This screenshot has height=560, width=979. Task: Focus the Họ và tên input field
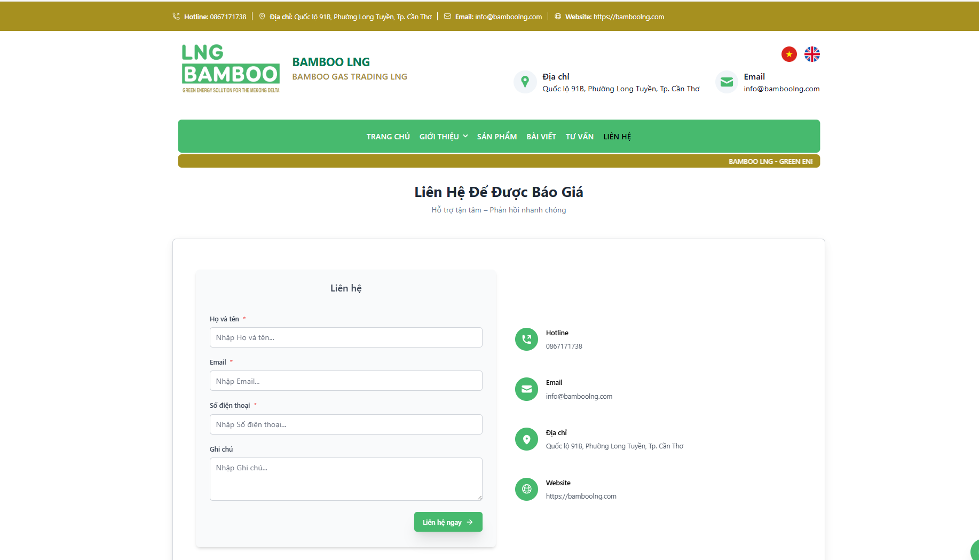(x=346, y=337)
